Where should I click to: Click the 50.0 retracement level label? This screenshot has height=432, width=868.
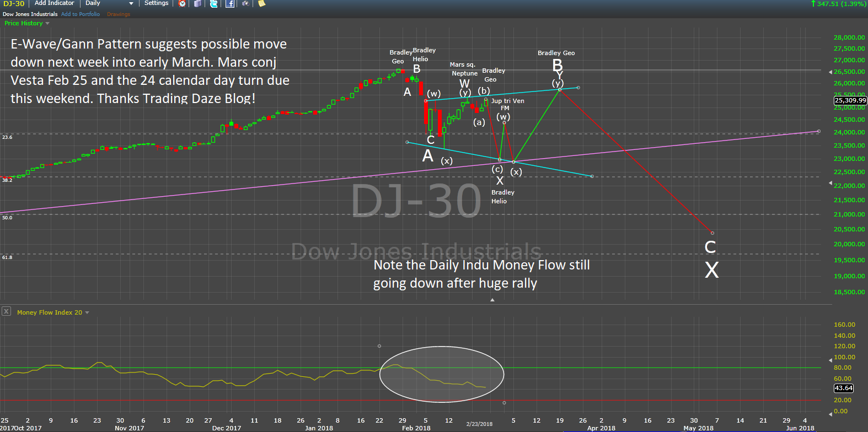tap(7, 218)
